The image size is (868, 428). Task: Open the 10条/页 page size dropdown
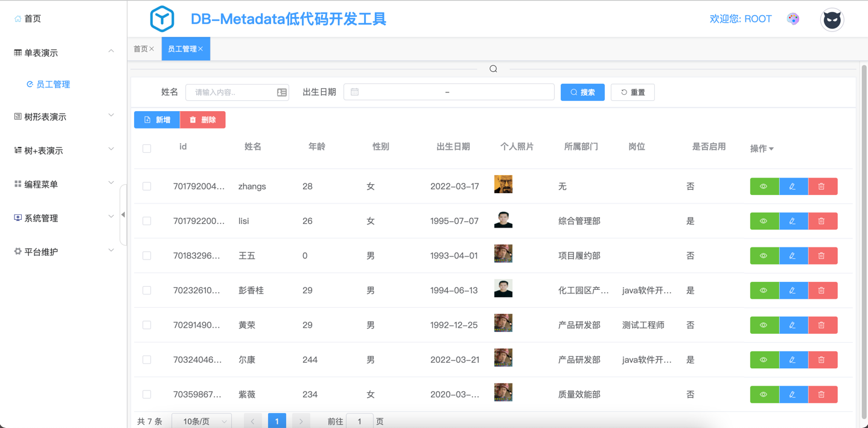click(202, 421)
